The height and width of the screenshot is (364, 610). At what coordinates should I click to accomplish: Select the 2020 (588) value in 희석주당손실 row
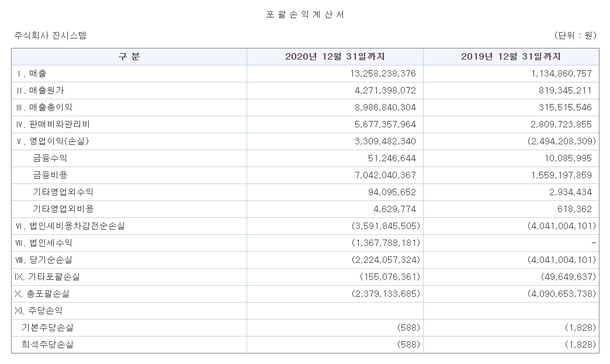tap(408, 345)
